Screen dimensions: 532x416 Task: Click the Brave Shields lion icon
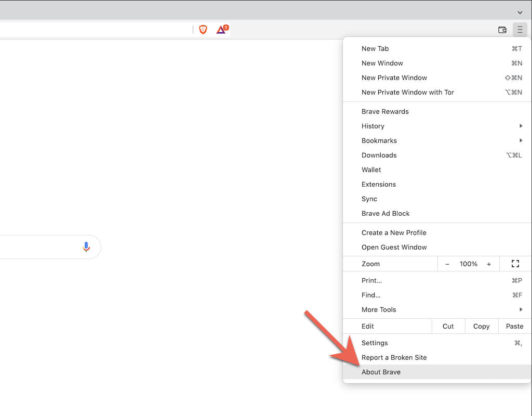pyautogui.click(x=203, y=30)
